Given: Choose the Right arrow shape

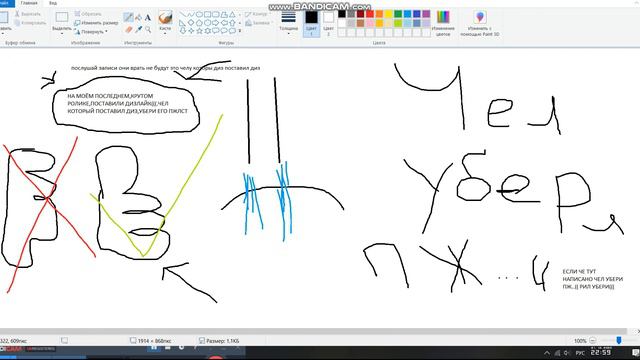Looking at the screenshot, I should pyautogui.click(x=216, y=23).
